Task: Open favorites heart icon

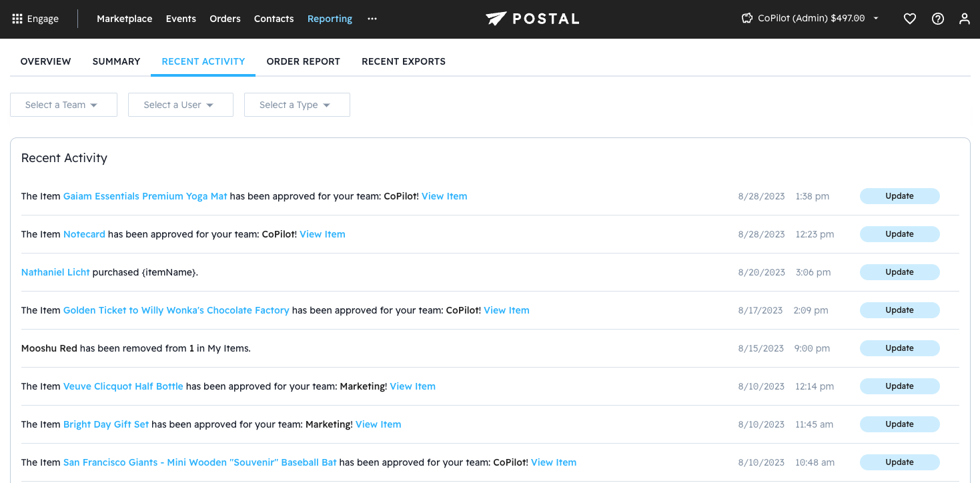Action: tap(909, 19)
